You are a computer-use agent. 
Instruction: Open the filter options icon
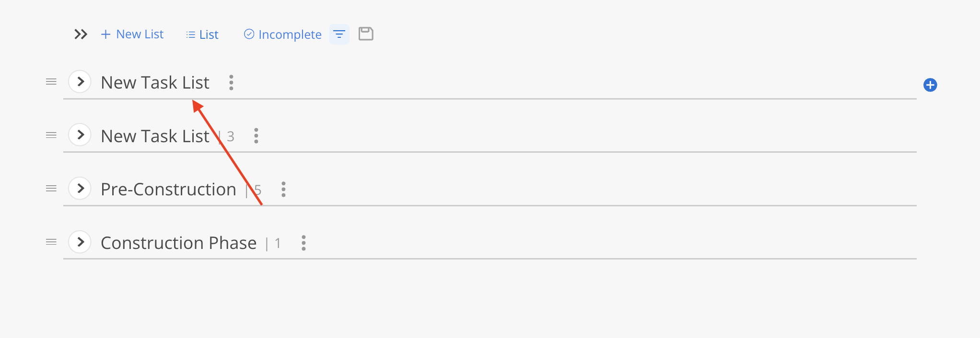339,34
